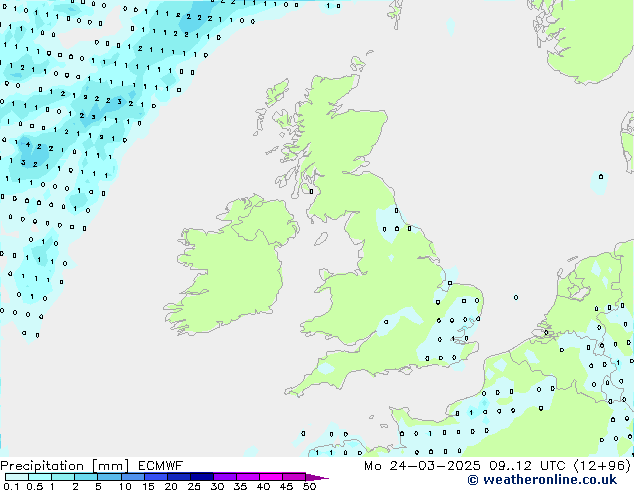Click the "30" legend scale label
Image resolution: width=634 pixels, height=490 pixels.
point(218,486)
